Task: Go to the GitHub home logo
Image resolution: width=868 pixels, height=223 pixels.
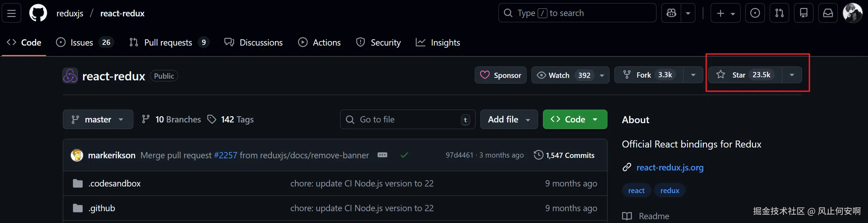Action: pos(38,13)
